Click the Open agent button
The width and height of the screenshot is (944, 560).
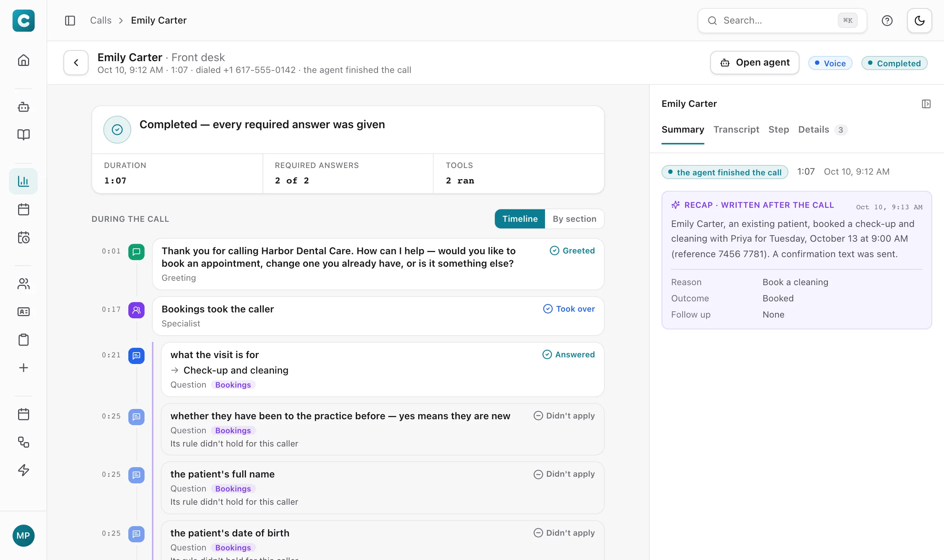[x=754, y=63]
